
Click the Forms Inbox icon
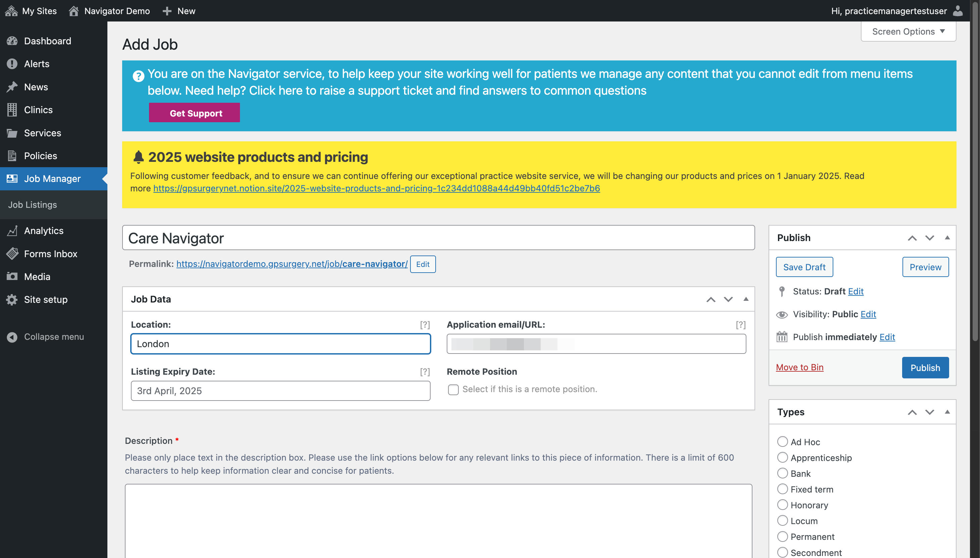(12, 254)
